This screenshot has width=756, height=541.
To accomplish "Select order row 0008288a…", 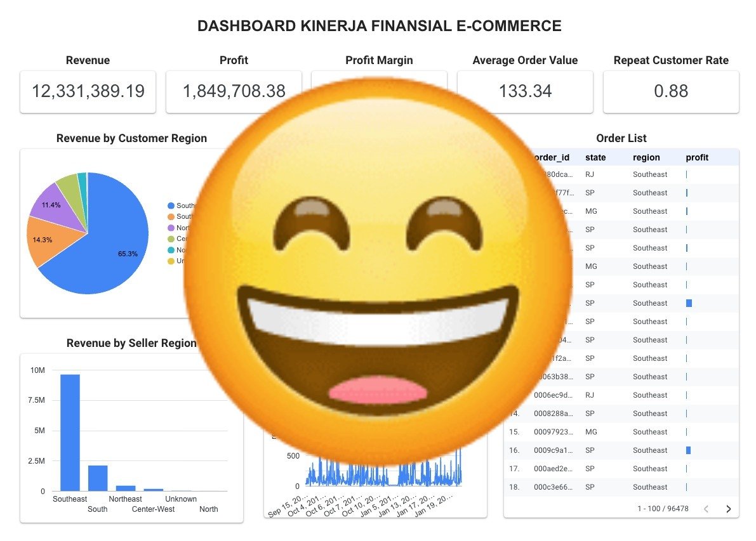I will pos(621,414).
